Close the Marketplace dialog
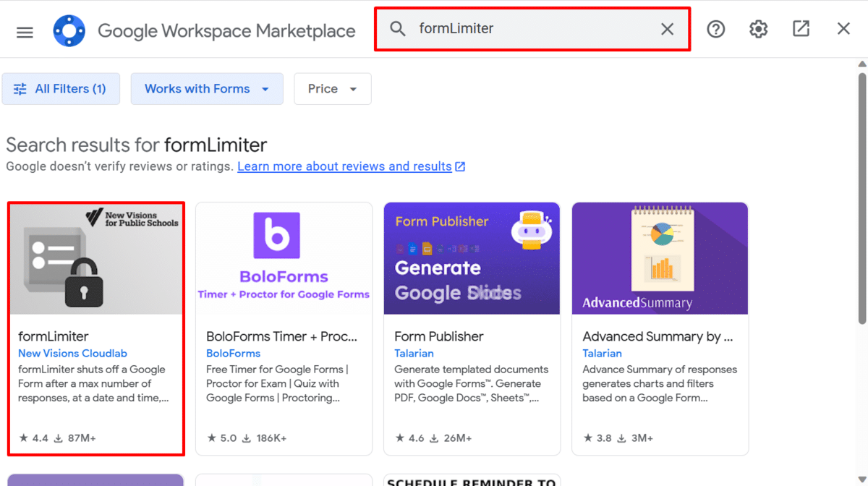The image size is (868, 486). point(843,29)
